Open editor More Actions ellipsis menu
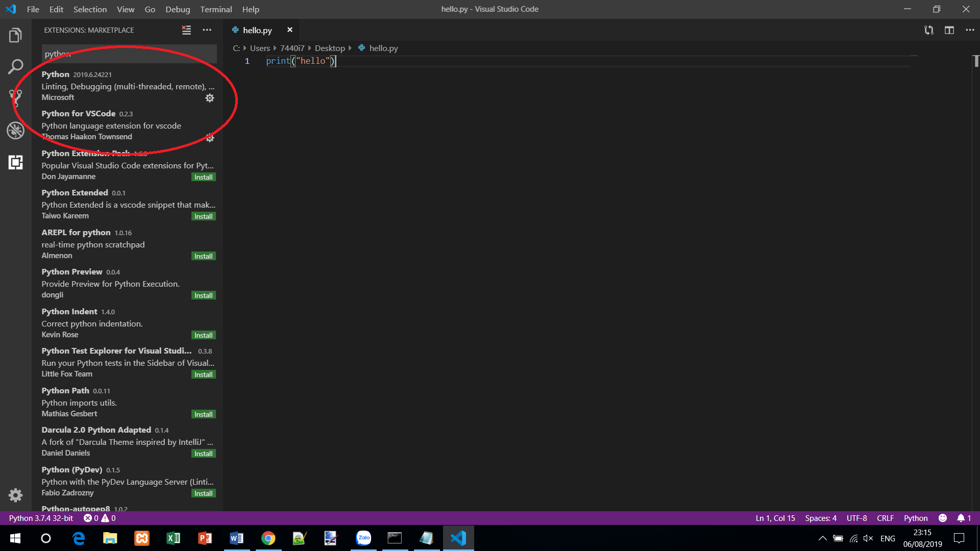 click(970, 30)
